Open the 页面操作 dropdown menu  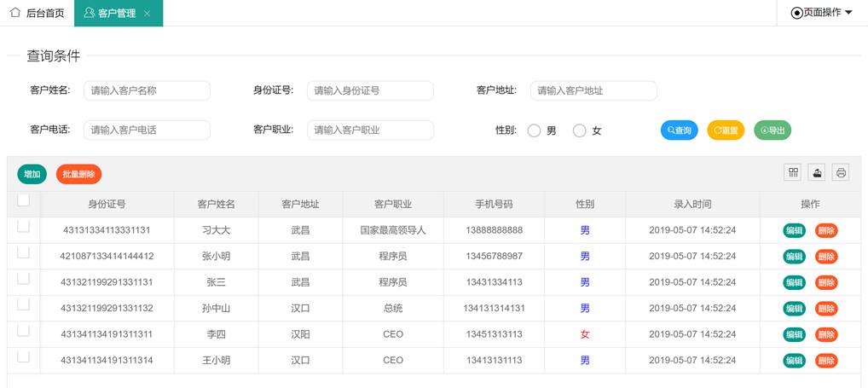click(x=822, y=13)
